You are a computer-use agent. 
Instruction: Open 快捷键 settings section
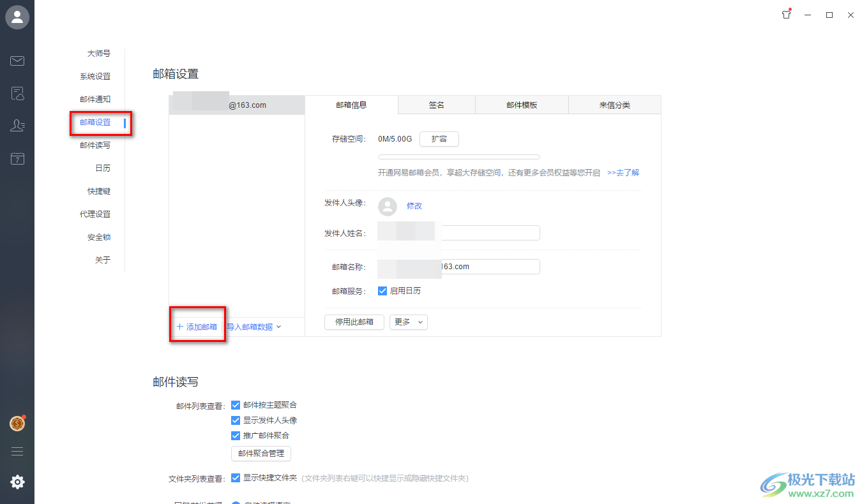tap(99, 191)
